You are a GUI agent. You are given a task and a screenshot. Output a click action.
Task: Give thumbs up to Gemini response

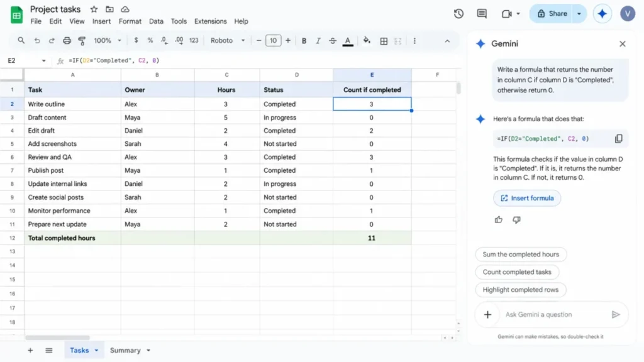[x=499, y=220]
